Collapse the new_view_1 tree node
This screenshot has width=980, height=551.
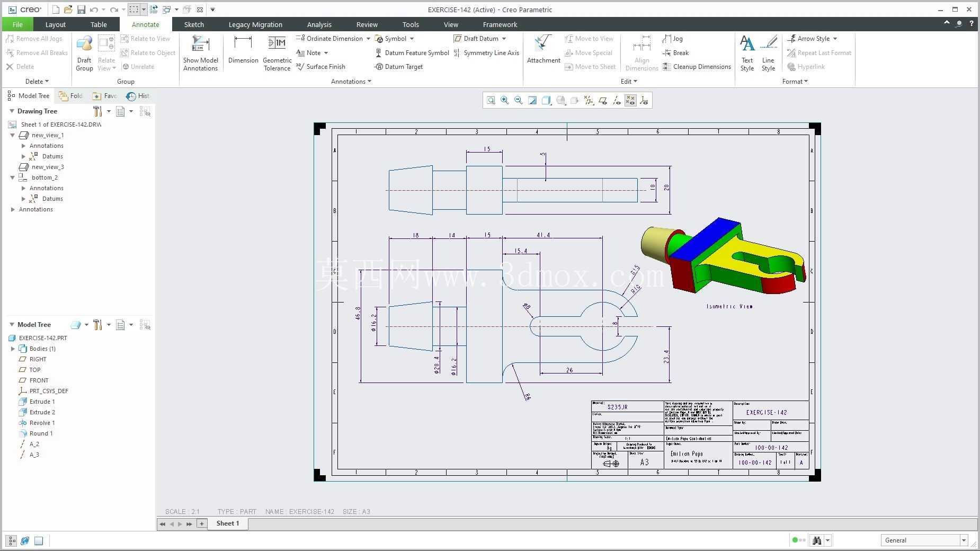pos(13,135)
